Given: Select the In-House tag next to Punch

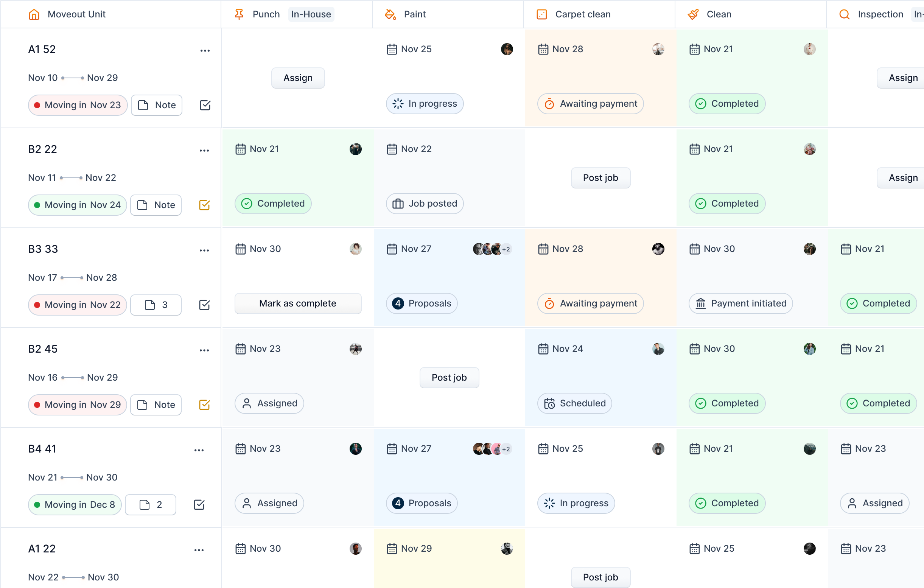Looking at the screenshot, I should 311,15.
